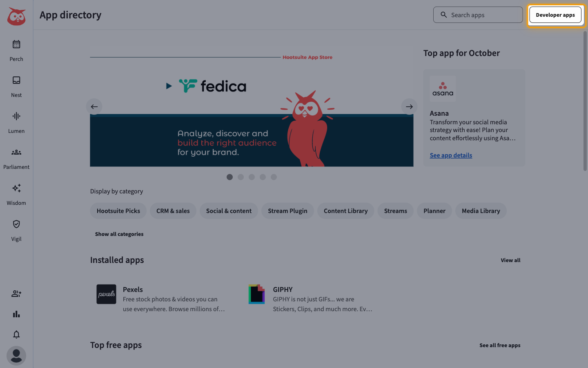
Task: Select the fifth carousel dot
Action: (x=274, y=177)
